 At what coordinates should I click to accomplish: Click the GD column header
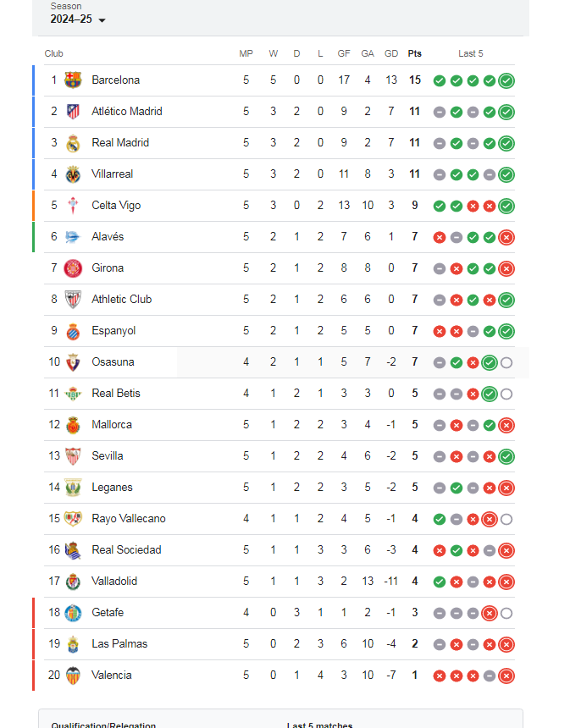click(390, 53)
